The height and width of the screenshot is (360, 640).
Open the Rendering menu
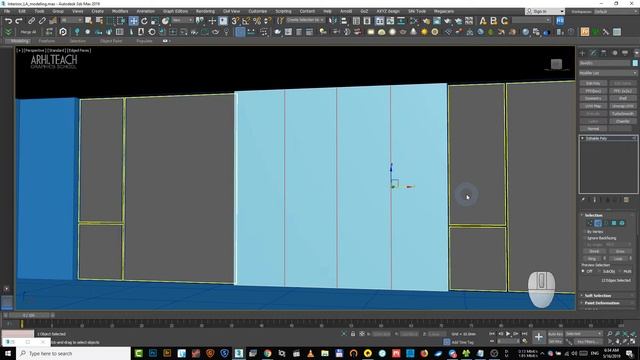pos(205,11)
